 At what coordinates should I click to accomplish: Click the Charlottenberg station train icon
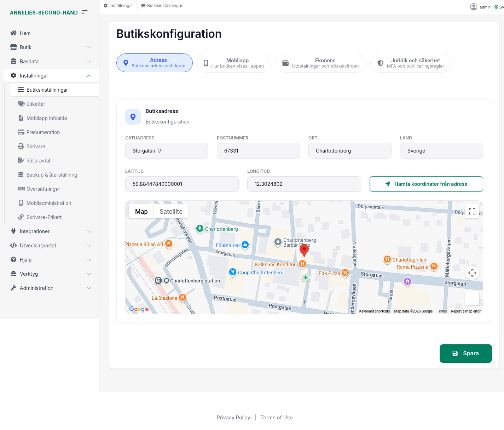158,281
